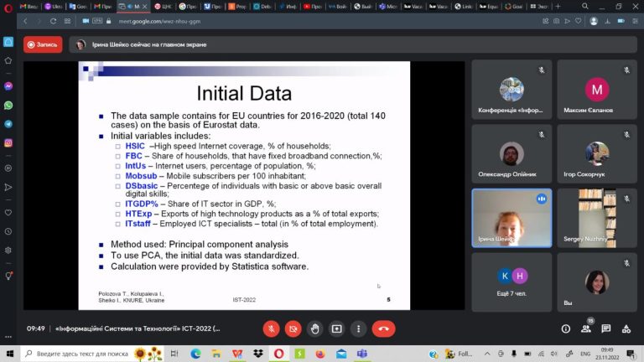Viewport: 644px width, 362px height.
Task: Open Opera sidebar bookmarks star icon
Action: point(8,60)
